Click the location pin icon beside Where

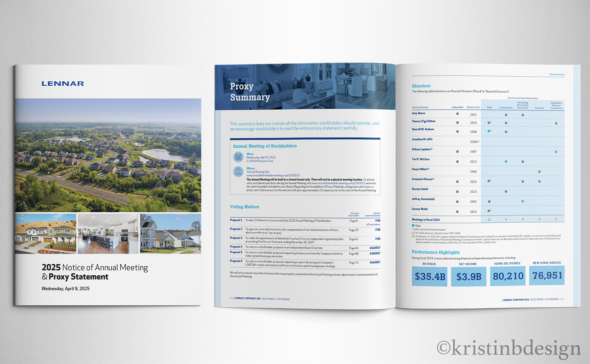[x=238, y=172]
